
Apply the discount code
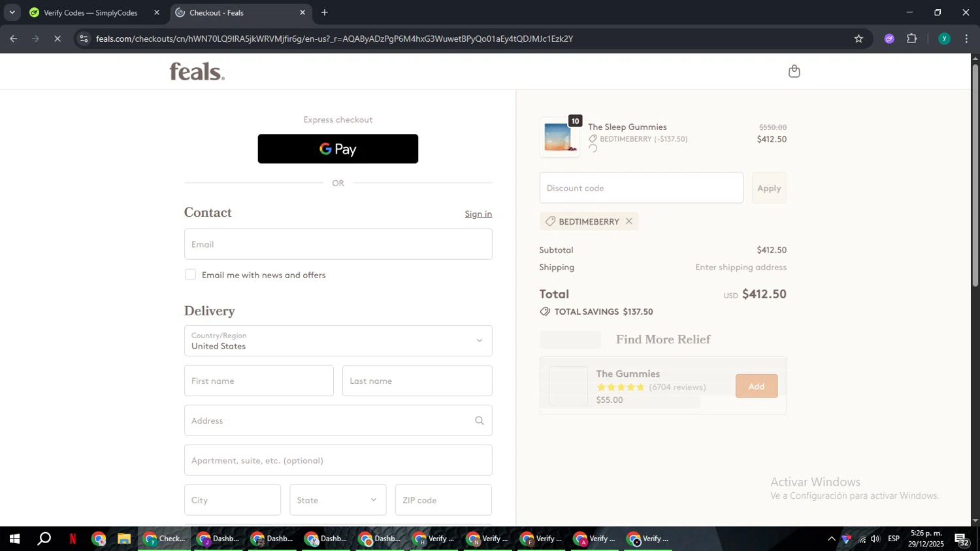click(x=769, y=188)
